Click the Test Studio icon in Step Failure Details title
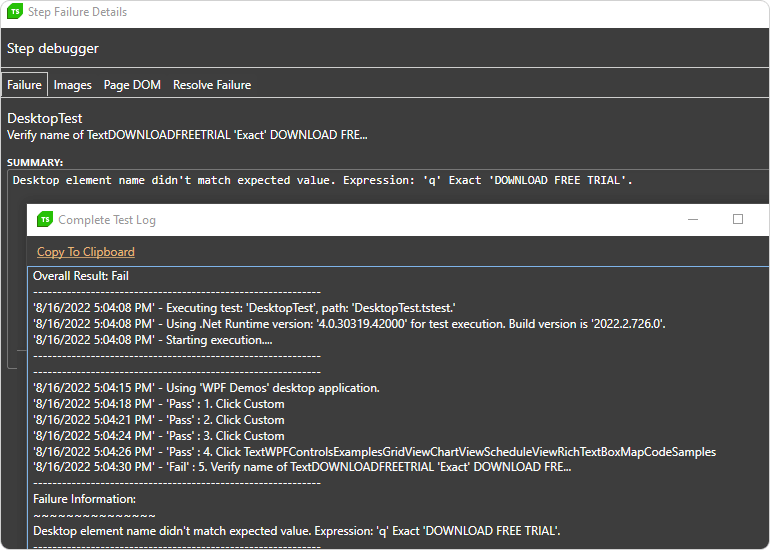770x550 pixels. (15, 12)
